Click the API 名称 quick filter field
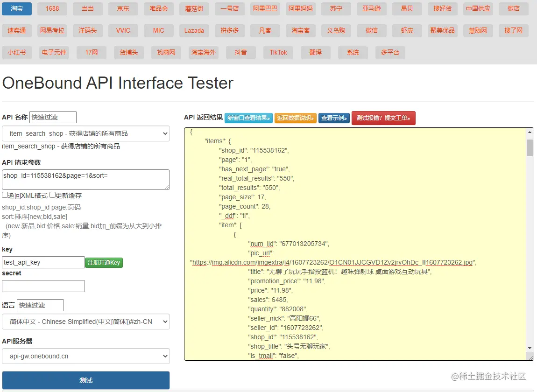This screenshot has height=392, width=537. pos(53,117)
